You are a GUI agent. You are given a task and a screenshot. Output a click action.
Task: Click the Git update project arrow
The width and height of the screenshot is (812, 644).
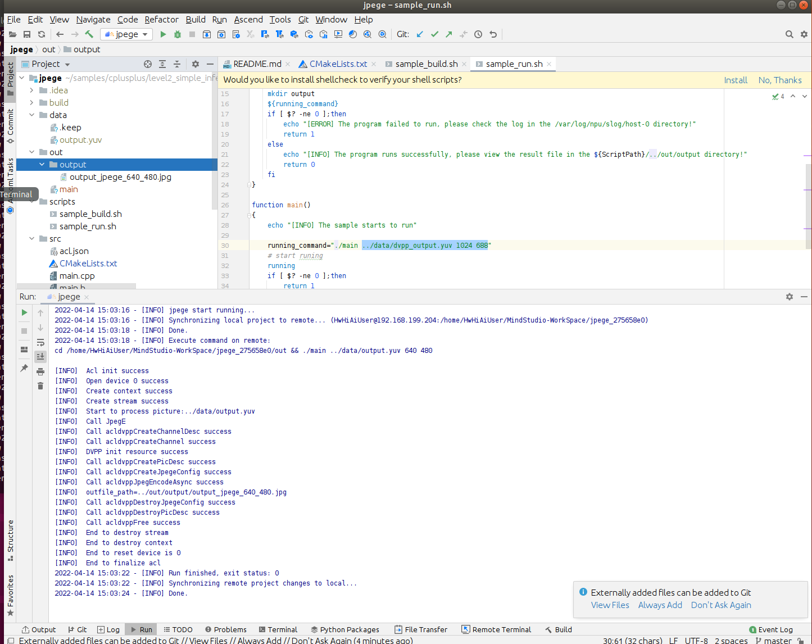[420, 34]
